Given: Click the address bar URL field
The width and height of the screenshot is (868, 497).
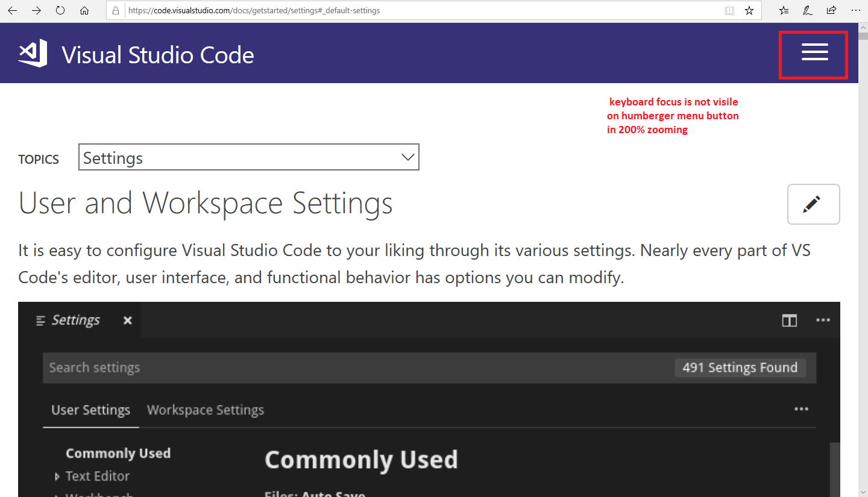Looking at the screenshot, I should tap(422, 10).
